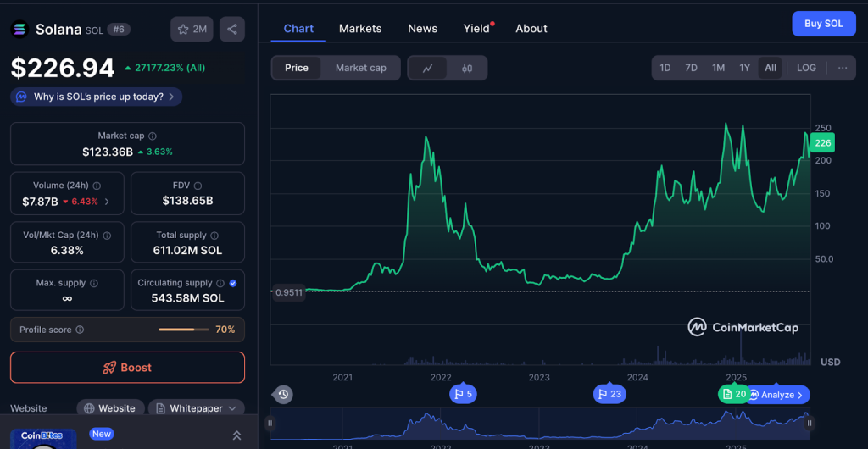Screen dimensions: 868x449
Task: Select the candlestick chart type icon
Action: [467, 68]
